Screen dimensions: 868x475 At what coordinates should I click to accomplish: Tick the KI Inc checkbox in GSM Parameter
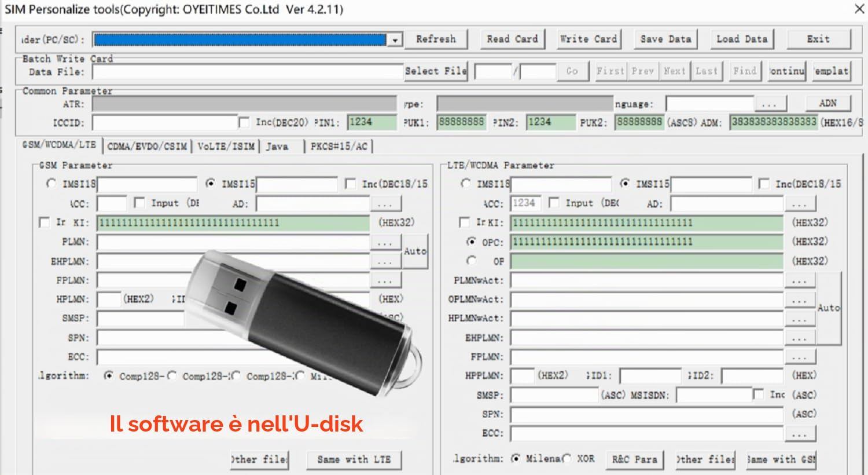coord(44,222)
